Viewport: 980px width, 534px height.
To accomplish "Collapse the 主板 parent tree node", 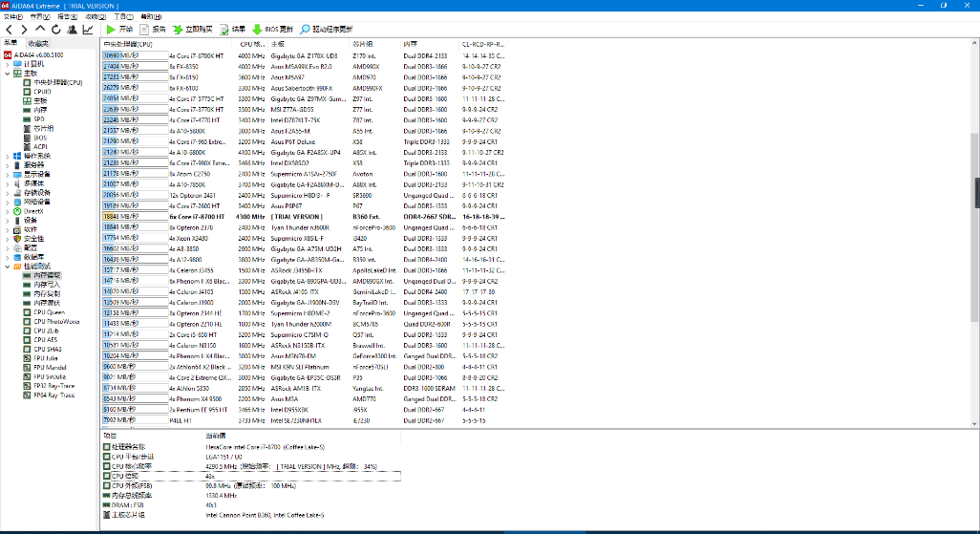I will click(8, 74).
